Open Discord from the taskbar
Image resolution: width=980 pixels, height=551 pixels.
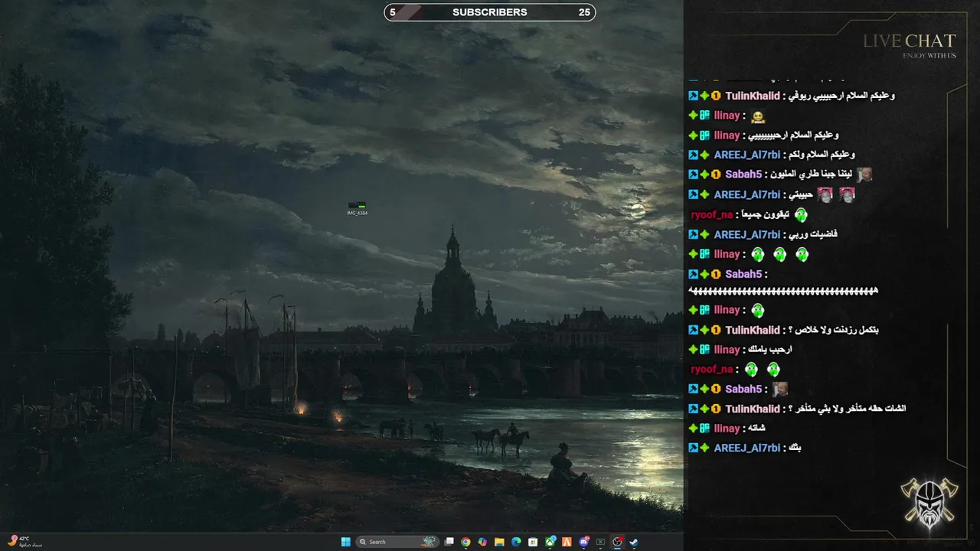tap(584, 542)
